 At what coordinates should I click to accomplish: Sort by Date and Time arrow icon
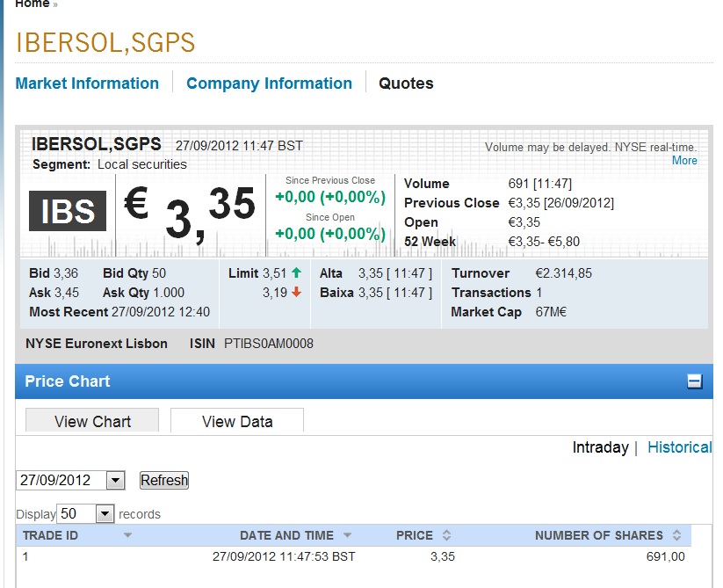pyautogui.click(x=347, y=535)
